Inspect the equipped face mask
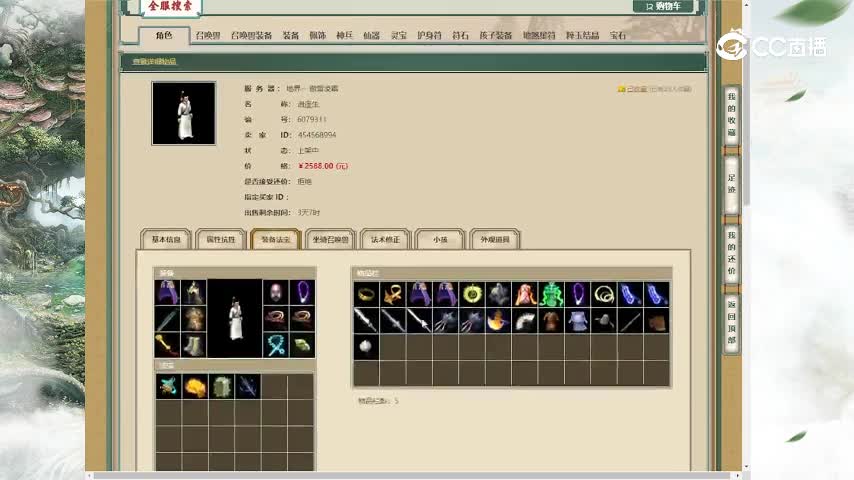Screen dimensions: 854x480 (276, 293)
